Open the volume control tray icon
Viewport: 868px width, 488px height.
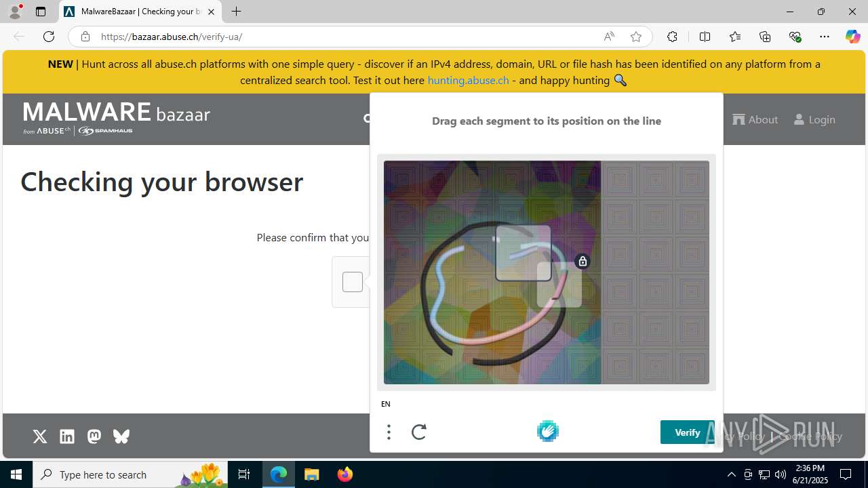[781, 474]
